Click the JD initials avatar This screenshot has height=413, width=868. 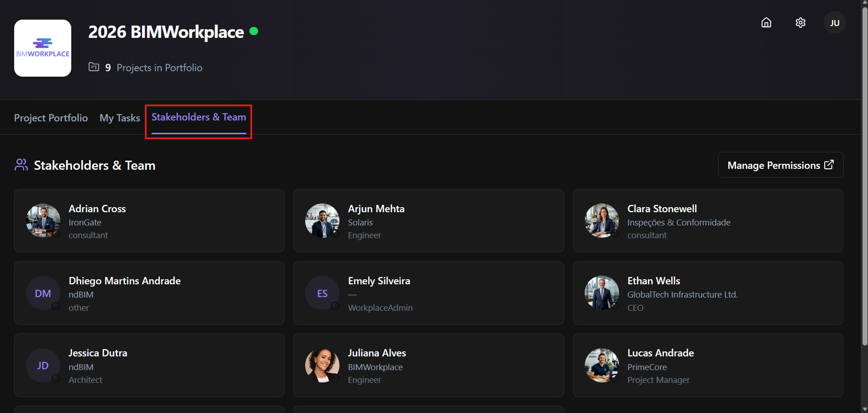coord(43,365)
